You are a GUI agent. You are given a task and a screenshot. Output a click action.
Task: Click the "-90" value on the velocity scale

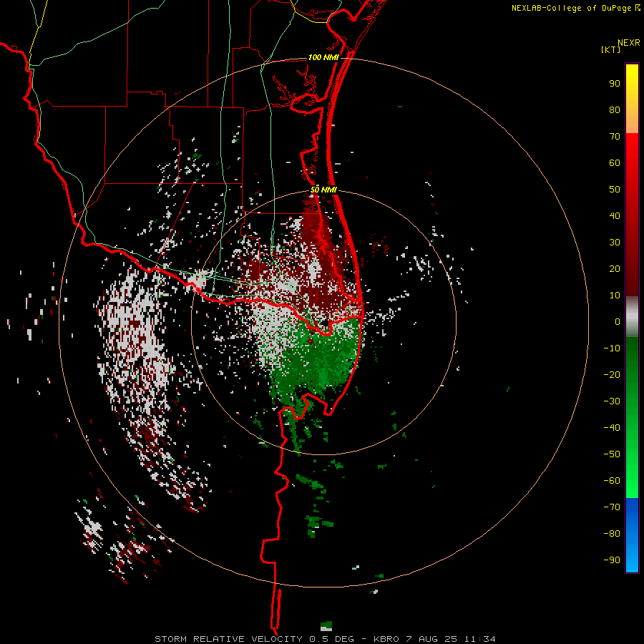coord(612,560)
